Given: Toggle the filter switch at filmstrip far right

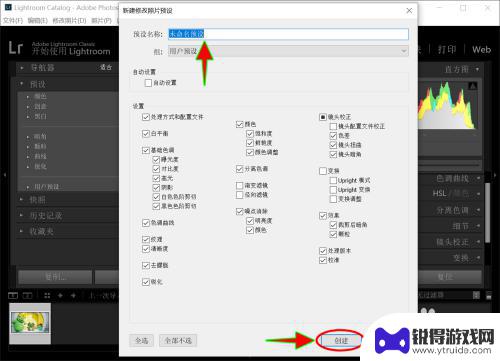Looking at the screenshot, I should pos(489,295).
